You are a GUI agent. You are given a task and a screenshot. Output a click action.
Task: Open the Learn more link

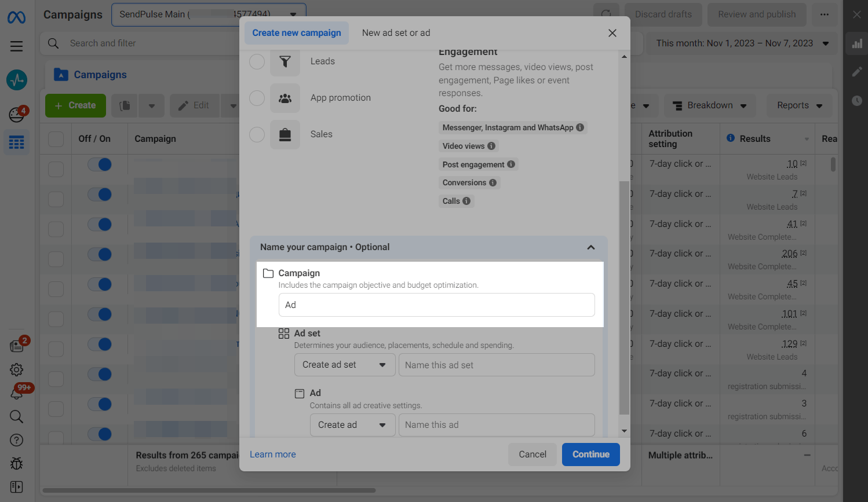coord(272,455)
